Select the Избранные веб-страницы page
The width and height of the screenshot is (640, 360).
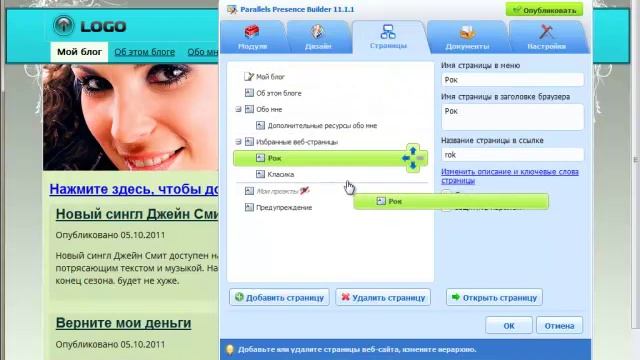pyautogui.click(x=297, y=142)
